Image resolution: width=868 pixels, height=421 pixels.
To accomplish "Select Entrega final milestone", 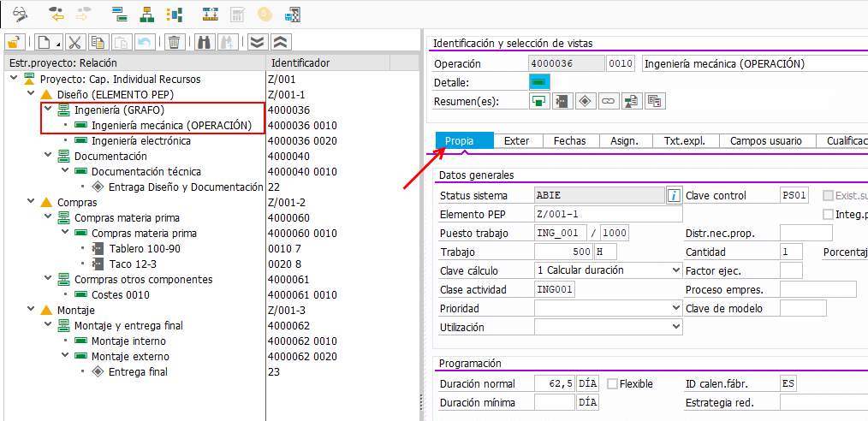I will [x=138, y=371].
